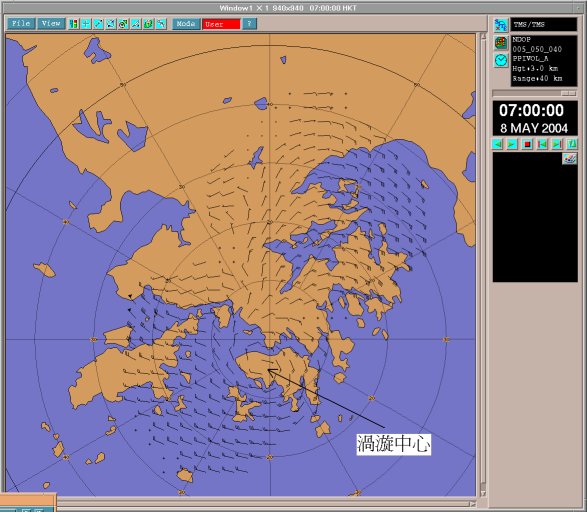Click the palette icon in black panel

click(x=569, y=159)
